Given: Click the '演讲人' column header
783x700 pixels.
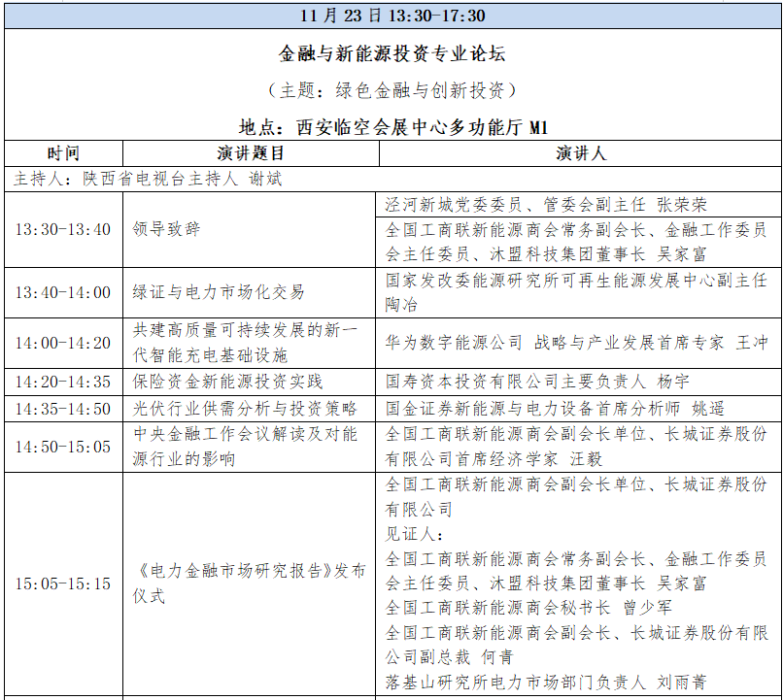Looking at the screenshot, I should [x=580, y=153].
